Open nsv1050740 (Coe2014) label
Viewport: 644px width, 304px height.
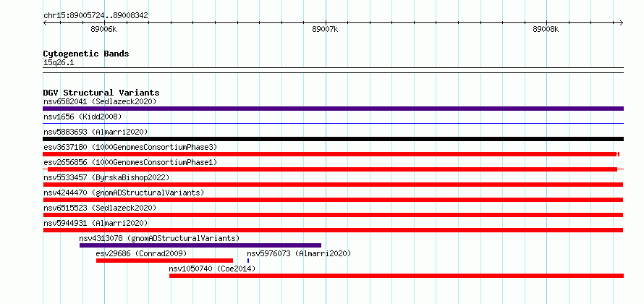pyautogui.click(x=212, y=269)
